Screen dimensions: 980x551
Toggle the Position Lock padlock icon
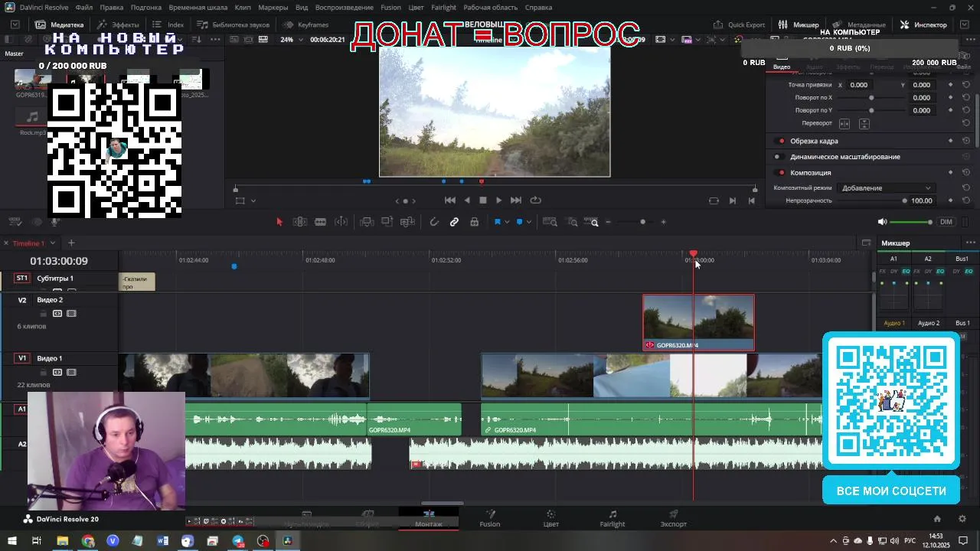pyautogui.click(x=474, y=222)
